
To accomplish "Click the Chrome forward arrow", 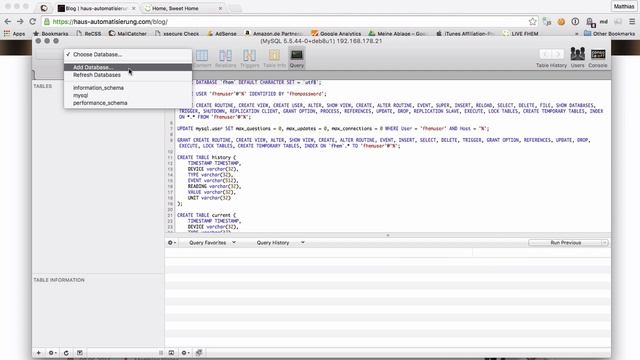I will [x=20, y=22].
